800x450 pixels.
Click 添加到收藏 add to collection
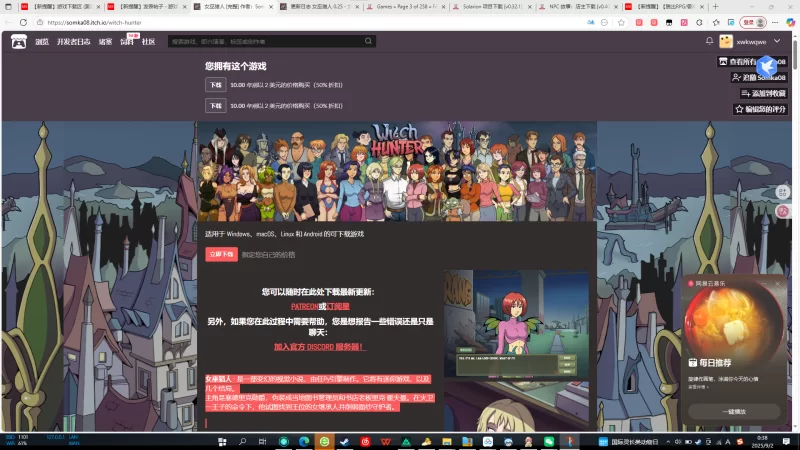pos(764,93)
